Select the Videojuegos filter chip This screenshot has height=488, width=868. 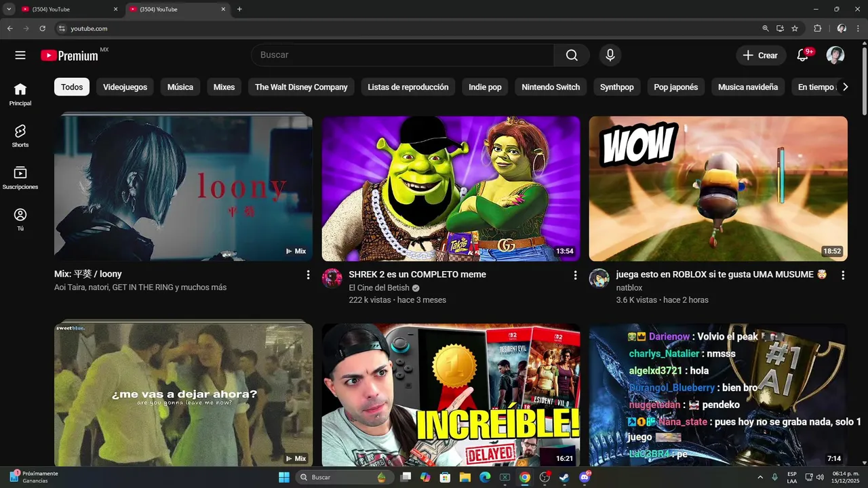[x=125, y=87]
